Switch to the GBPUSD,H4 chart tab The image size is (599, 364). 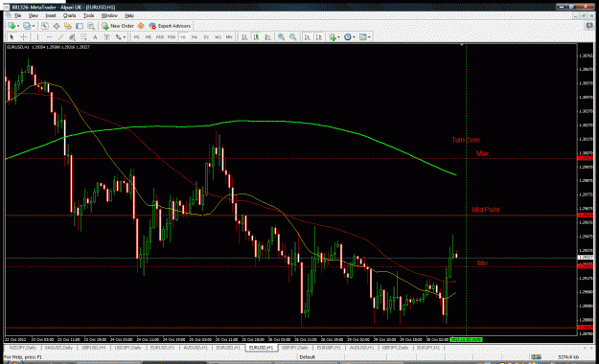click(94, 348)
